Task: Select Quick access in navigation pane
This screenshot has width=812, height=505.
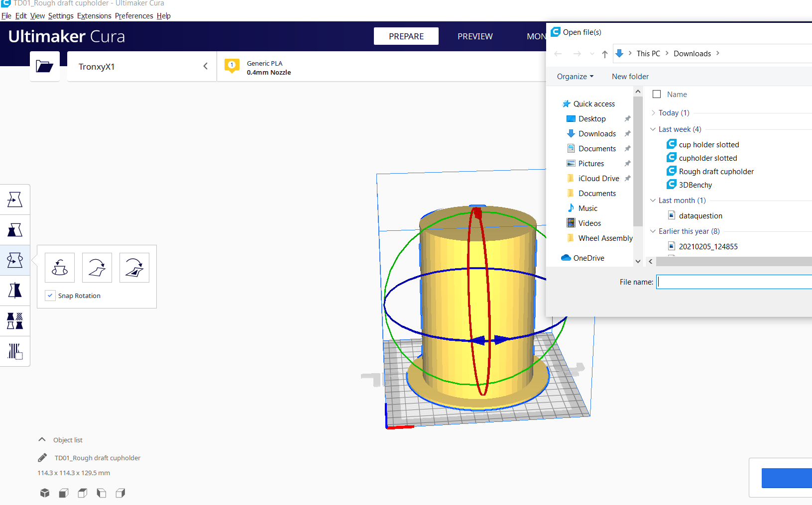Action: (x=589, y=103)
